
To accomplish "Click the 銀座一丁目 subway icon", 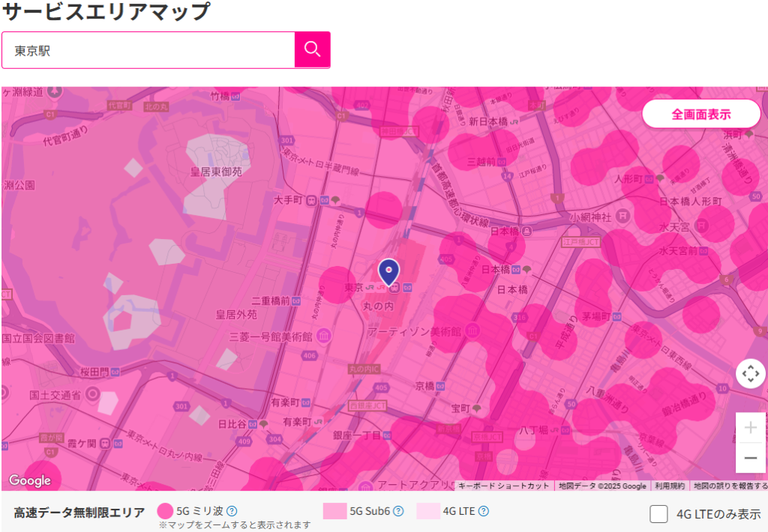I will (387, 435).
